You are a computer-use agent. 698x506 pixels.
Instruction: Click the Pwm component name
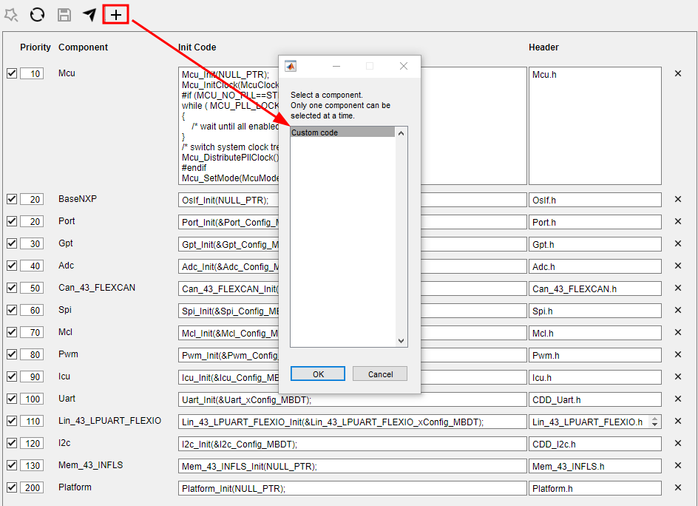coord(68,354)
